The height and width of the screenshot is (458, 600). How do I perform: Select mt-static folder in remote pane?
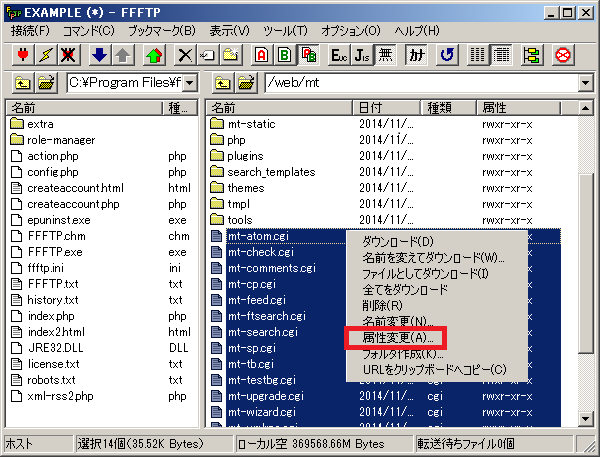(251, 124)
